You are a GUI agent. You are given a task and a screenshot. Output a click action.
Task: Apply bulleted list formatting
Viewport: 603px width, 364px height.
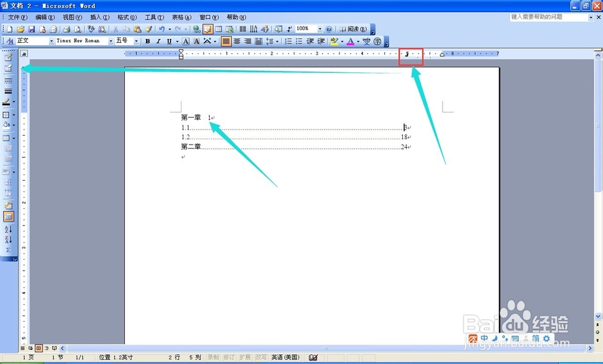(x=299, y=41)
